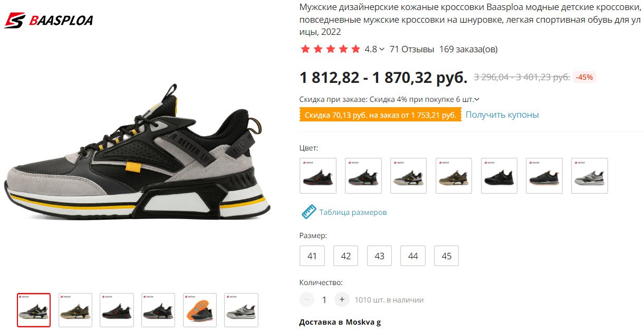The height and width of the screenshot is (331, 644).
Task: Increase quantity with the plus button
Action: pos(342,299)
